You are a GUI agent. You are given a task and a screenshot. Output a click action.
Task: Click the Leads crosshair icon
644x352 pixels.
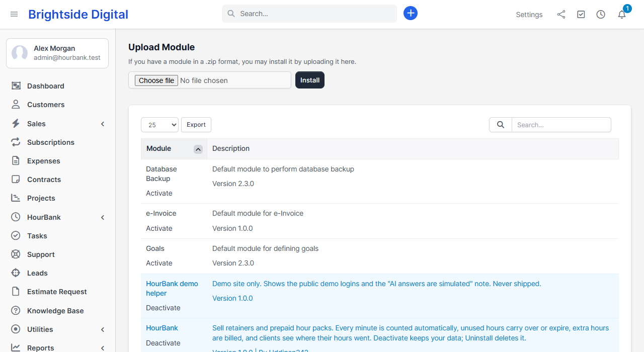click(16, 273)
